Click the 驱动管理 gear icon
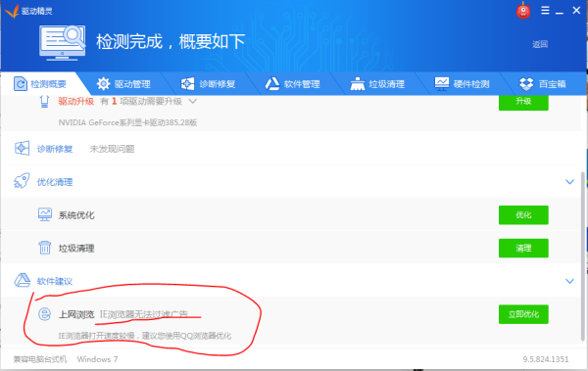588x371 pixels. [103, 84]
